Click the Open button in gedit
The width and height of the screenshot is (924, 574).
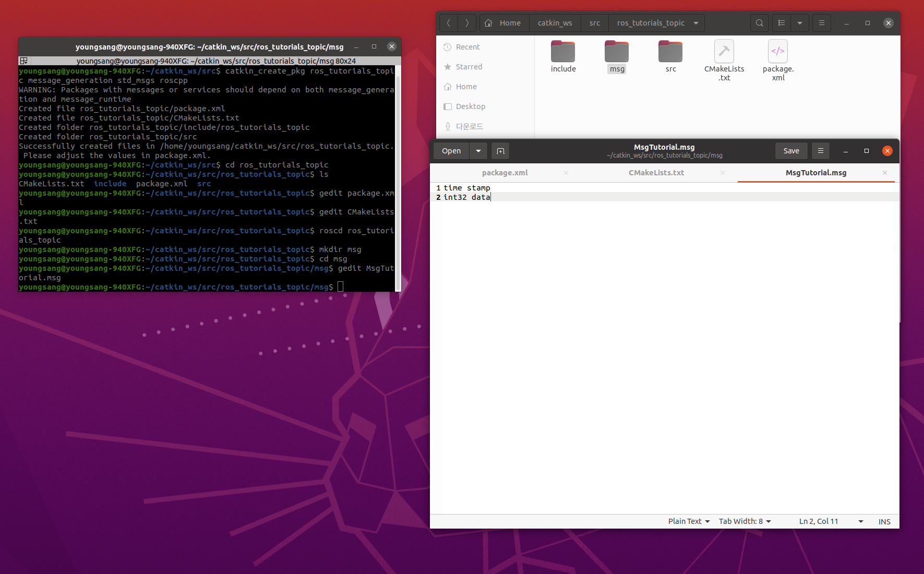tap(451, 151)
